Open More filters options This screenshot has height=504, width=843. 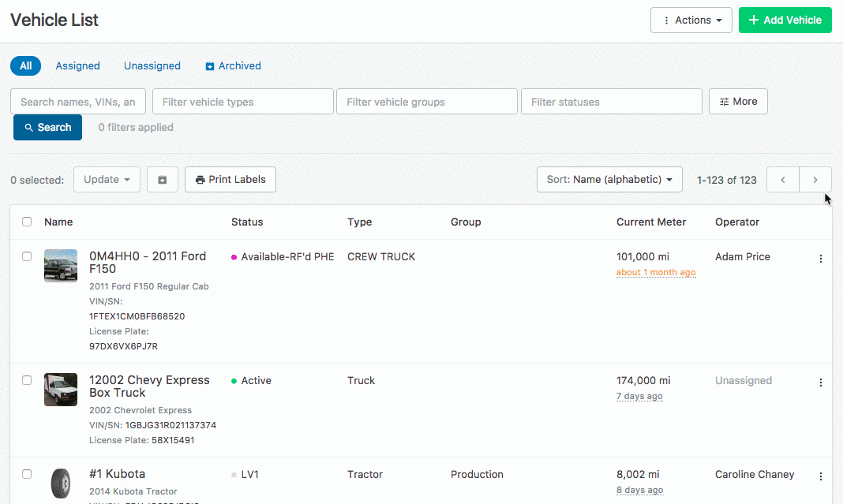[x=738, y=102]
